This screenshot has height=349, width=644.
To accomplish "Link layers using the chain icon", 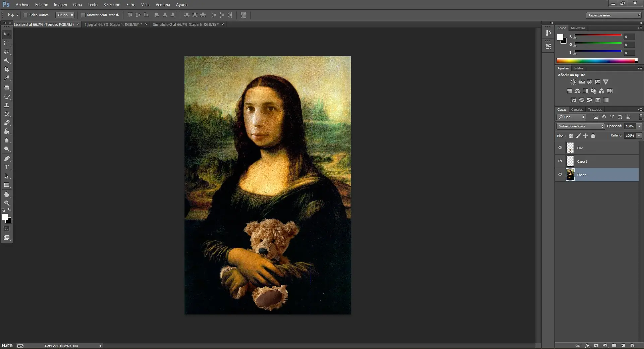I will (578, 345).
